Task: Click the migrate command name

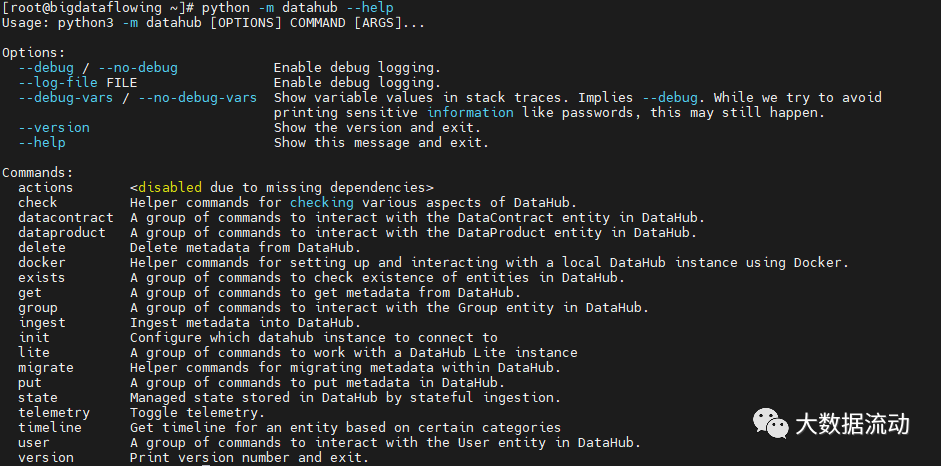Action: pyautogui.click(x=45, y=368)
